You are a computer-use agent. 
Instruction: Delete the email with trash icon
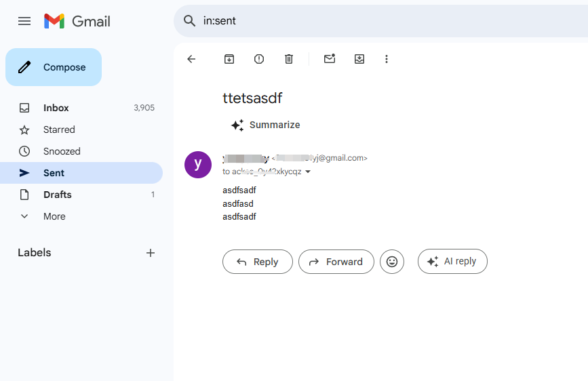[289, 59]
